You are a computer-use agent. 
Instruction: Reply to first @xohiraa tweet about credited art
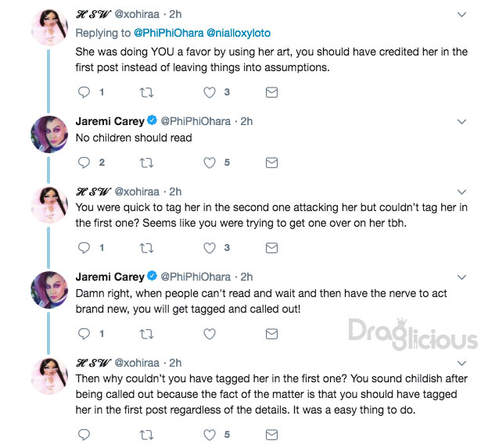[x=84, y=92]
